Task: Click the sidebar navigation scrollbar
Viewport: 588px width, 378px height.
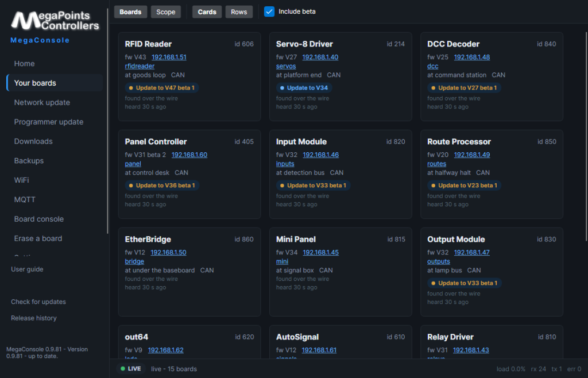Action: pyautogui.click(x=107, y=121)
